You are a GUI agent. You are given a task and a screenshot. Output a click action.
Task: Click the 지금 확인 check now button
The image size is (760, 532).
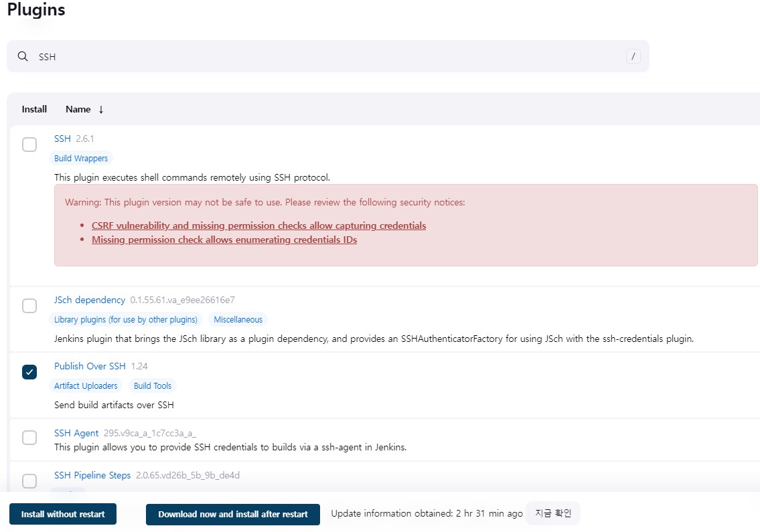tap(553, 513)
